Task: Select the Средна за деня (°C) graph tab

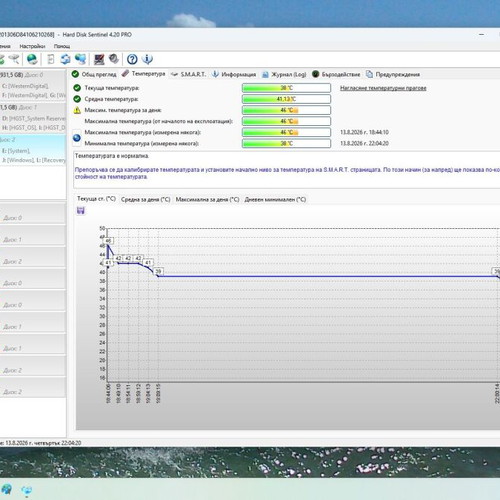Action: pyautogui.click(x=146, y=199)
